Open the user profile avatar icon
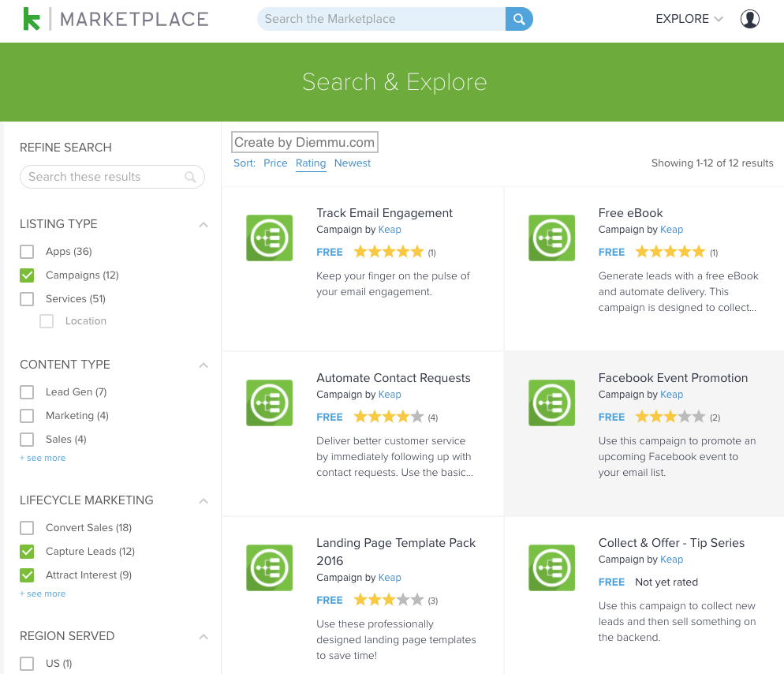Image resolution: width=784 pixels, height=674 pixels. [x=749, y=19]
